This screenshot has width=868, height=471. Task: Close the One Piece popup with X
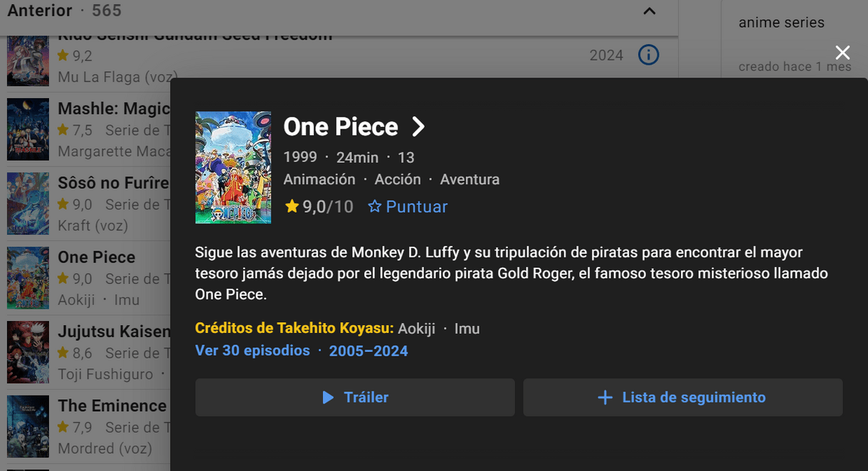click(842, 53)
